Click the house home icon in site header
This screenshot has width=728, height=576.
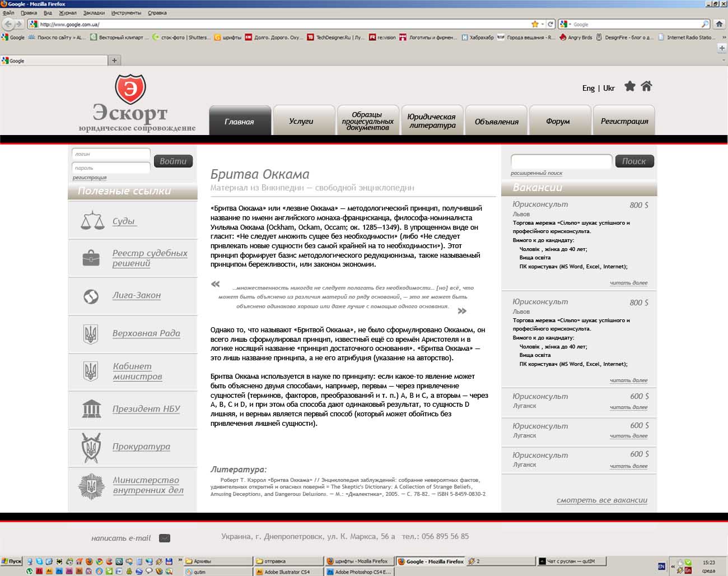pos(646,86)
